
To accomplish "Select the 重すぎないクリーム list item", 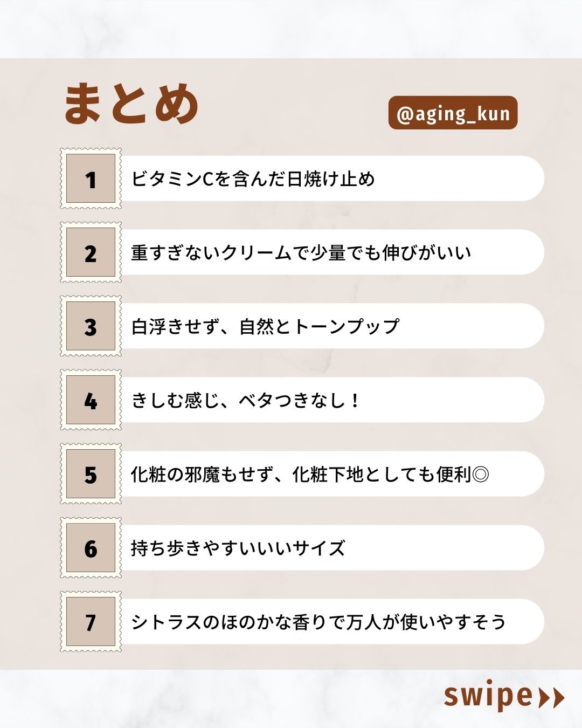I will [x=301, y=253].
